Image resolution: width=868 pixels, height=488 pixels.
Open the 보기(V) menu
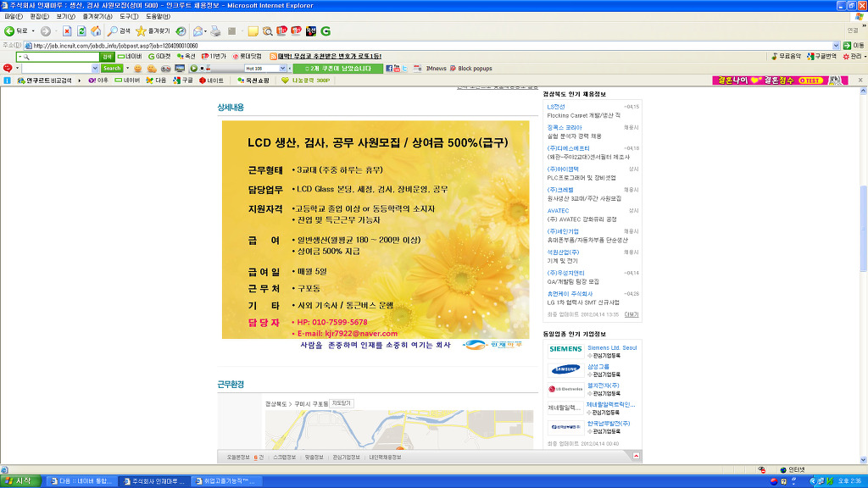click(66, 17)
